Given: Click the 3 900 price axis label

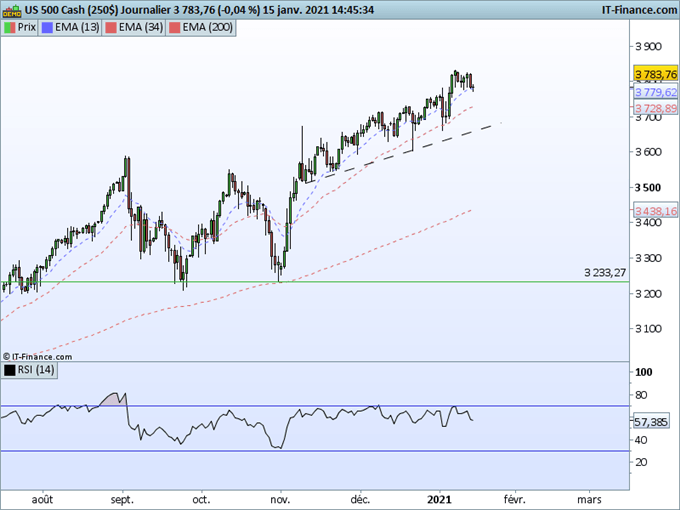Looking at the screenshot, I should pyautogui.click(x=648, y=46).
